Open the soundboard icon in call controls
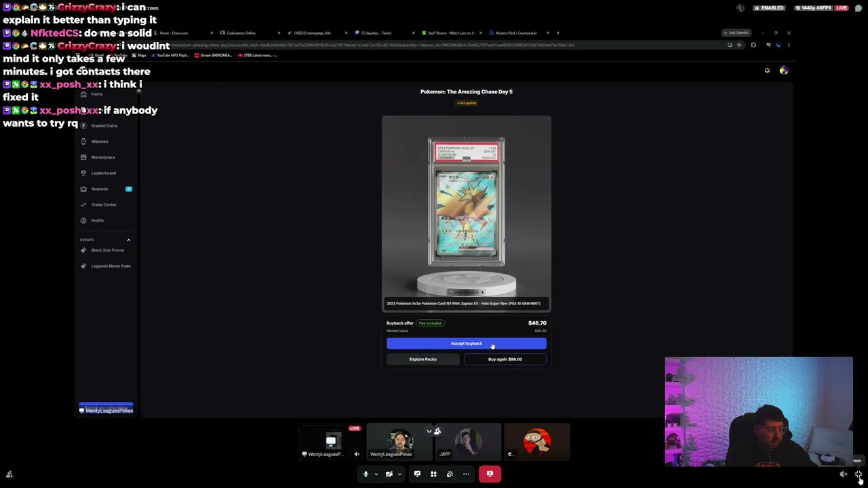 pyautogui.click(x=450, y=474)
